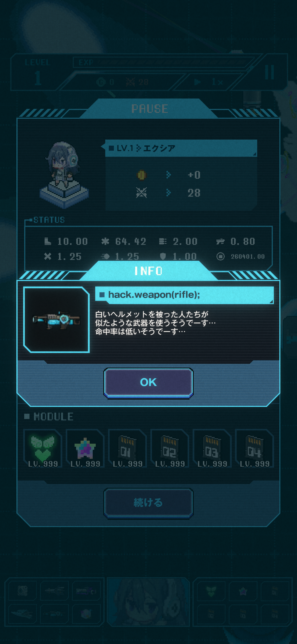
Task: Click the INFO dialog header tab
Action: pos(148,271)
